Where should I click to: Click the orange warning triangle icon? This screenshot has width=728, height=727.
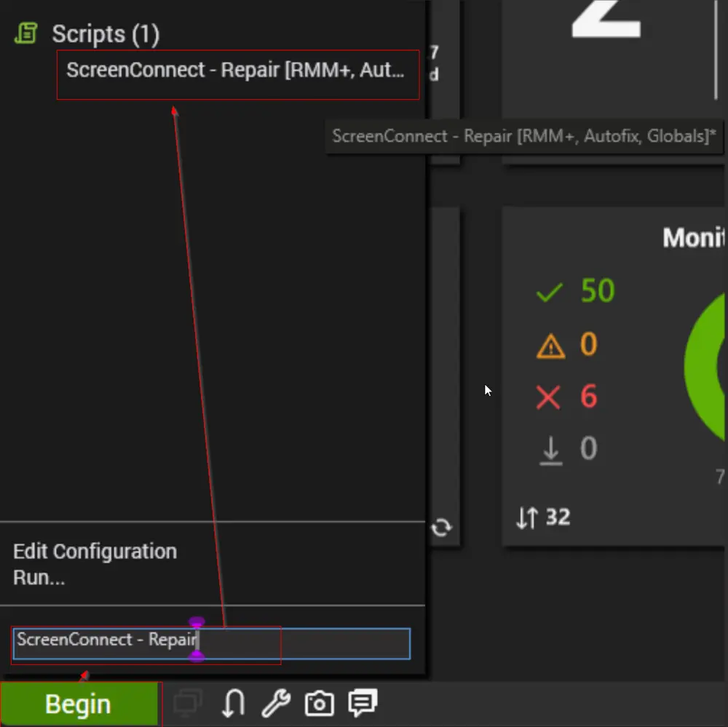point(550,346)
